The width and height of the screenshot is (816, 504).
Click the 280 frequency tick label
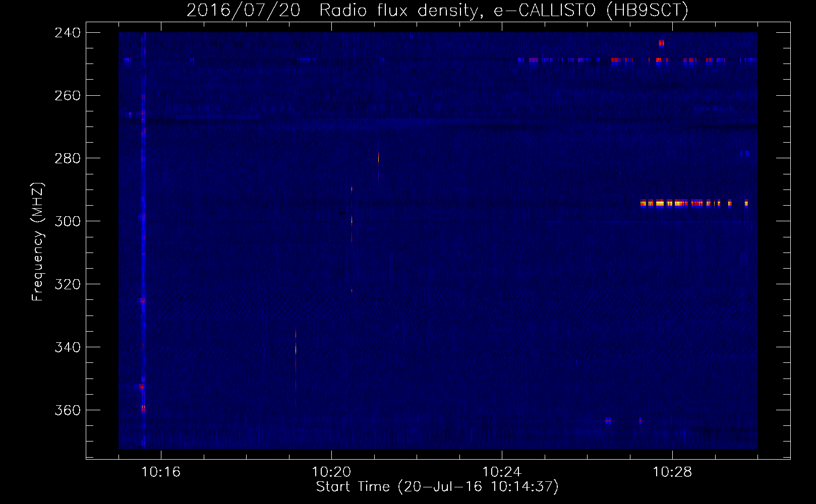(x=68, y=159)
